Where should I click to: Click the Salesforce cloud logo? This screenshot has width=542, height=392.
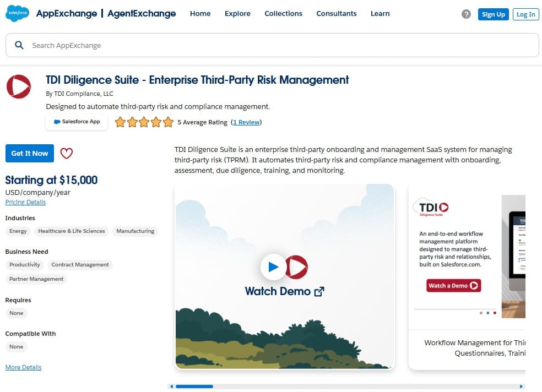(x=17, y=13)
